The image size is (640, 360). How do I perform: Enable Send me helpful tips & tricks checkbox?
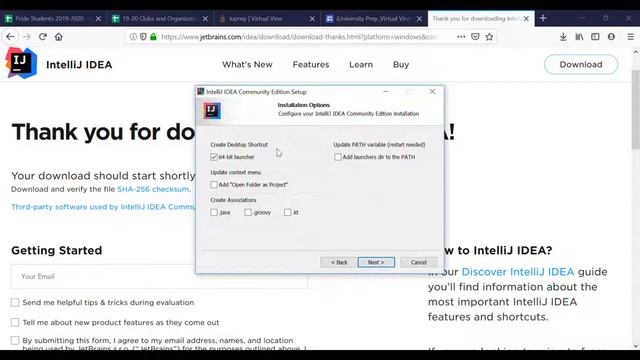click(x=15, y=302)
